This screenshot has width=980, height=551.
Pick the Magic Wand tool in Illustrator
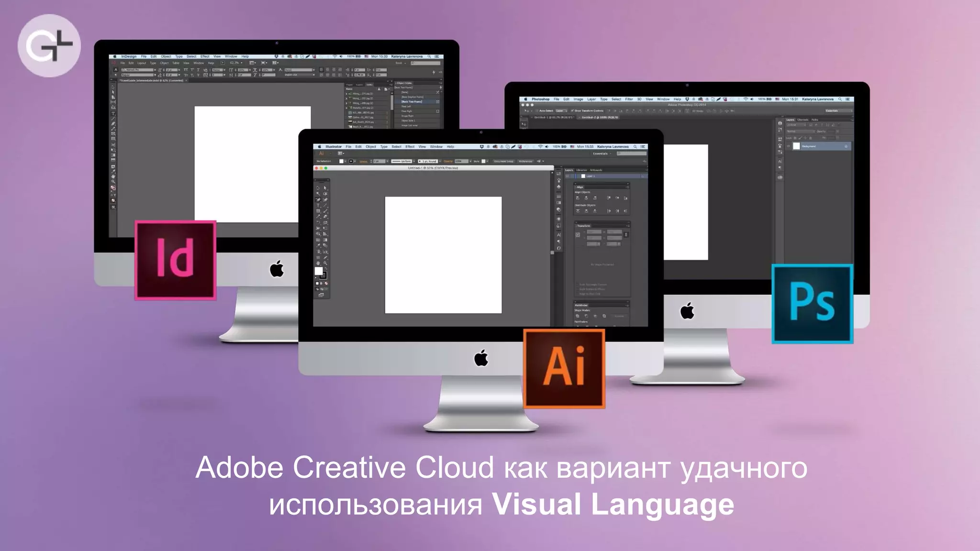pyautogui.click(x=318, y=194)
